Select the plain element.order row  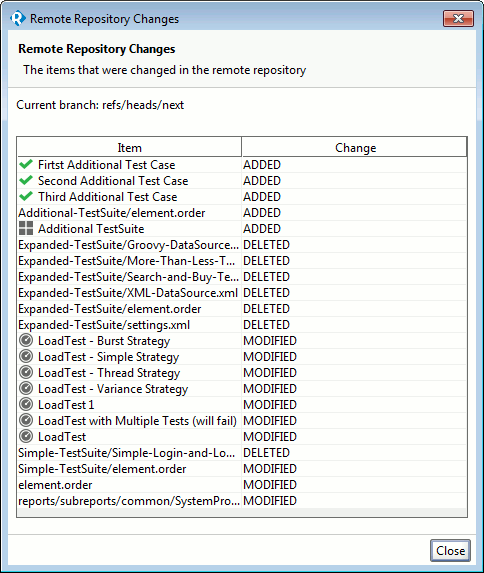(242, 485)
